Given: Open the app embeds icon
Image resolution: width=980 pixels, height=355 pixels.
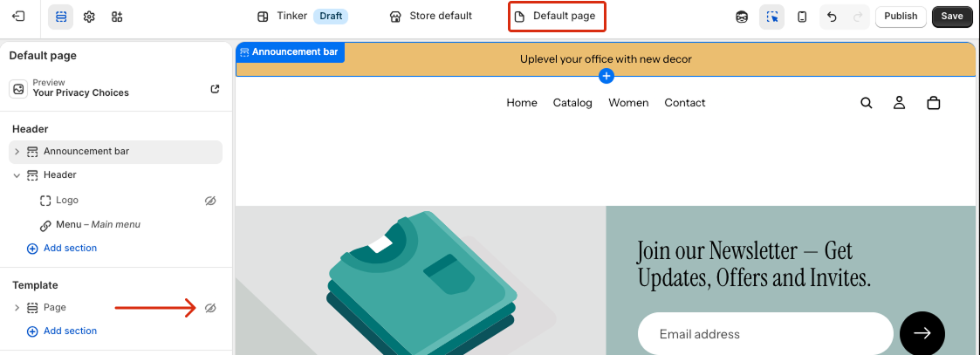Looking at the screenshot, I should coord(117,17).
